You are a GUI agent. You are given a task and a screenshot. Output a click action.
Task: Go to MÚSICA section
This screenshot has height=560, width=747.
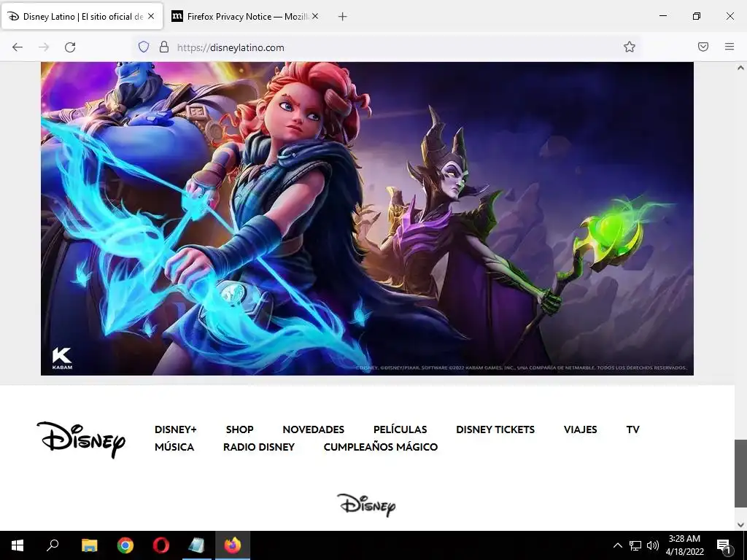pos(174,447)
